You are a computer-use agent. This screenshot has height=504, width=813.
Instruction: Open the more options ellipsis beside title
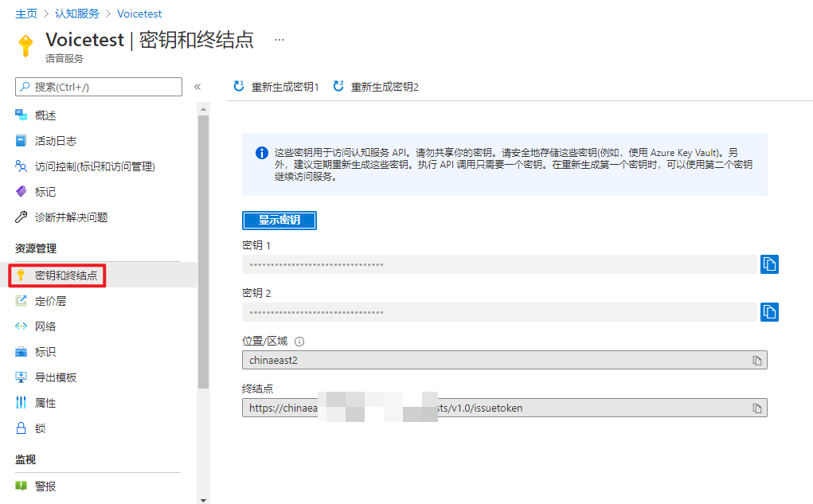279,39
